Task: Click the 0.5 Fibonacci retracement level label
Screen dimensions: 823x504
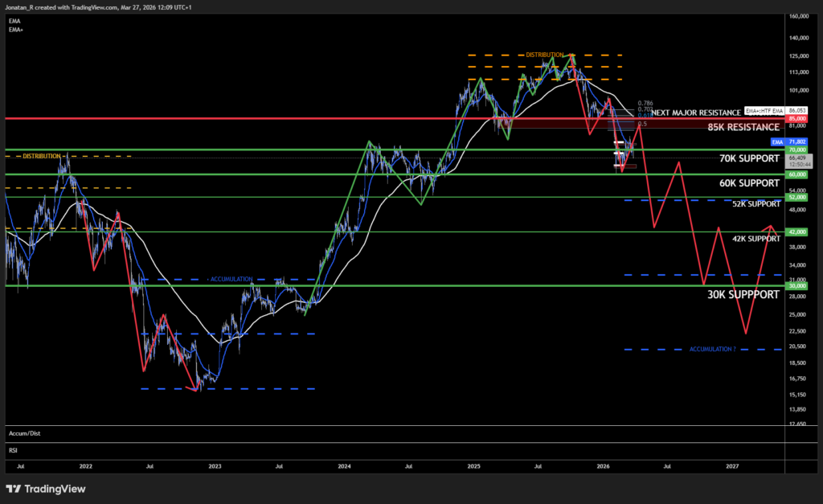Action: (x=644, y=124)
